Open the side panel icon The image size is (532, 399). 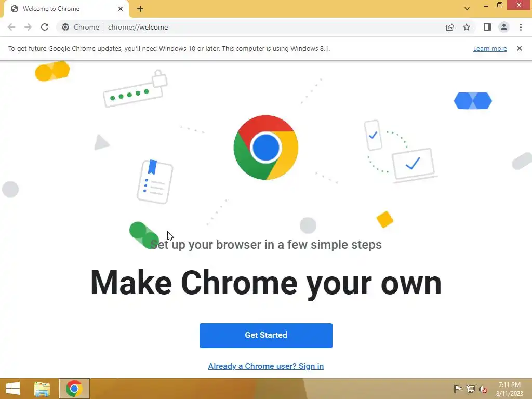[487, 27]
